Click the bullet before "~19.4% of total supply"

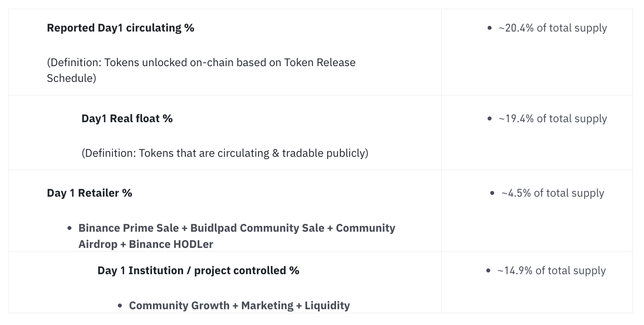pyautogui.click(x=489, y=119)
